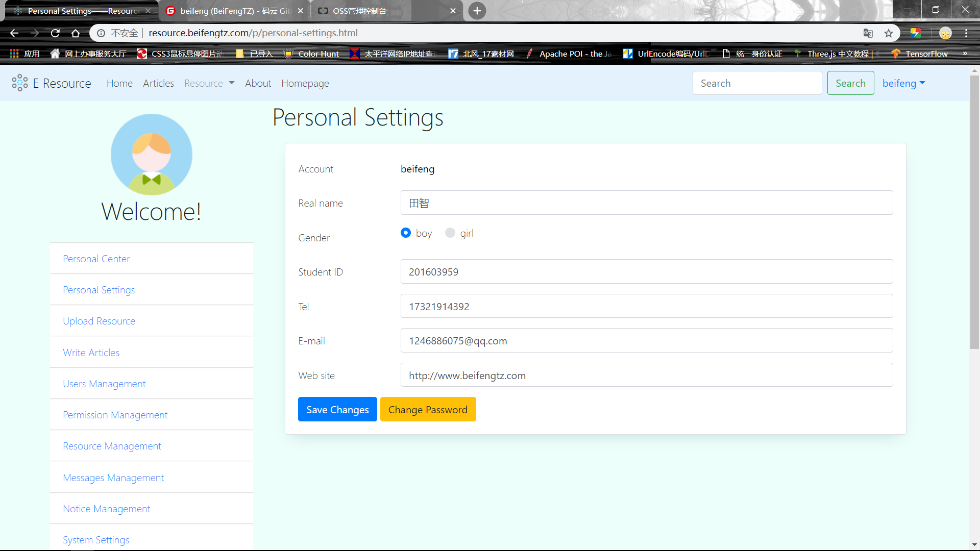Open Google Translate icon in address bar
Screen dimensions: 980x551
pos(868,33)
